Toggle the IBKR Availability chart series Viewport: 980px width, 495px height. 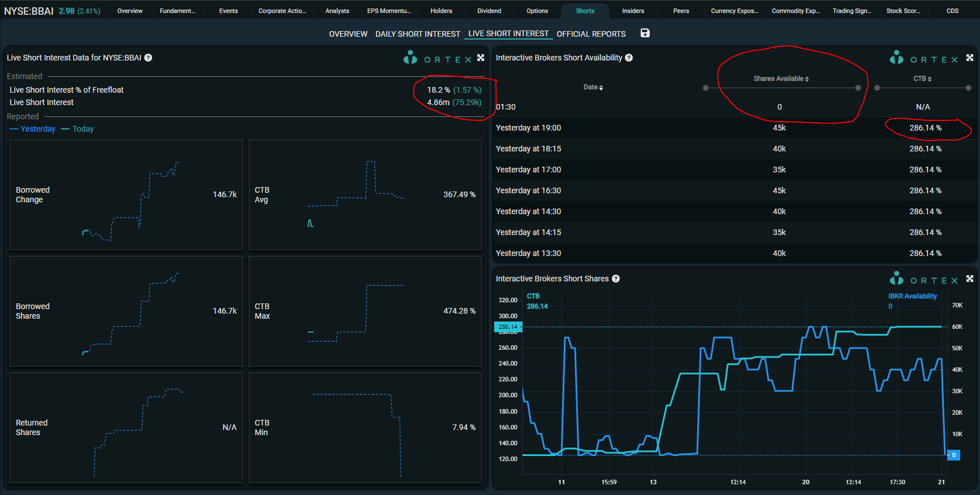coord(912,296)
